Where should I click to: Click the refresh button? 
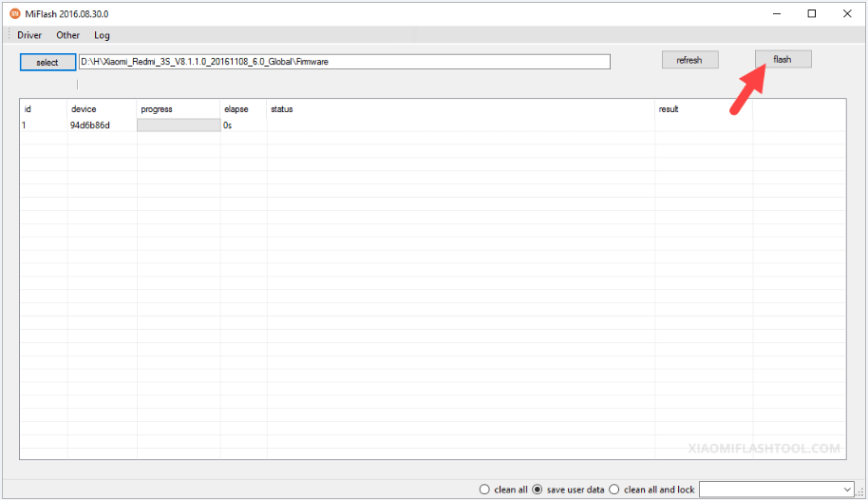point(689,60)
